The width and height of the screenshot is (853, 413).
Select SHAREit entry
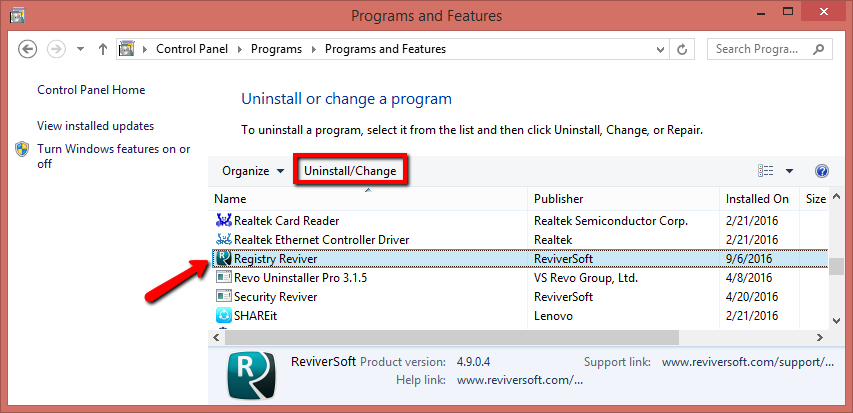[255, 316]
